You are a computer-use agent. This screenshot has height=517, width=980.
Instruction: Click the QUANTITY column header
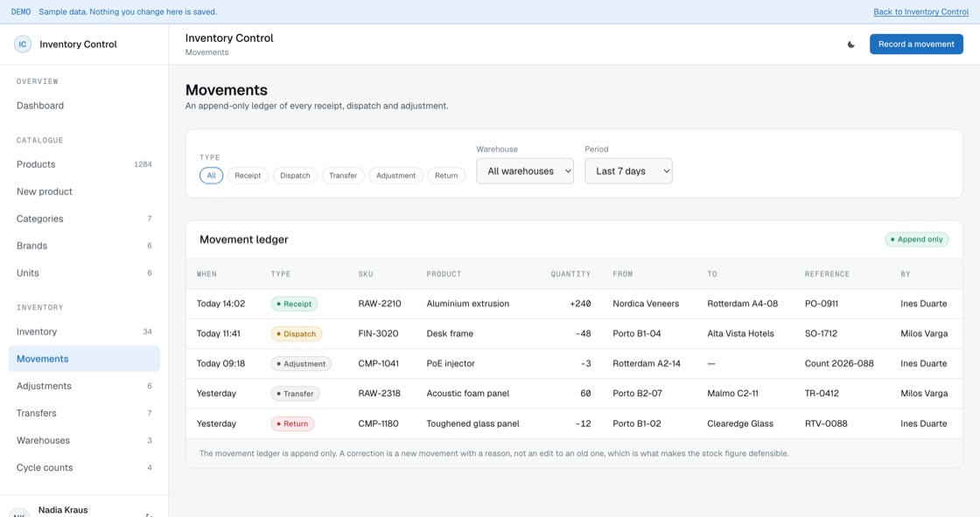(570, 275)
